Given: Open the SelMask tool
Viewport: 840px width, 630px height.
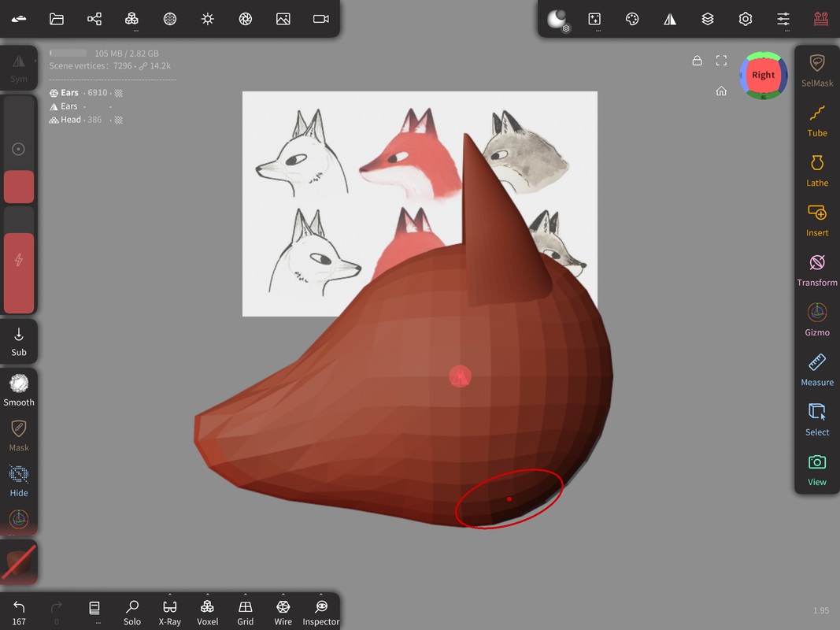Looking at the screenshot, I should [817, 69].
